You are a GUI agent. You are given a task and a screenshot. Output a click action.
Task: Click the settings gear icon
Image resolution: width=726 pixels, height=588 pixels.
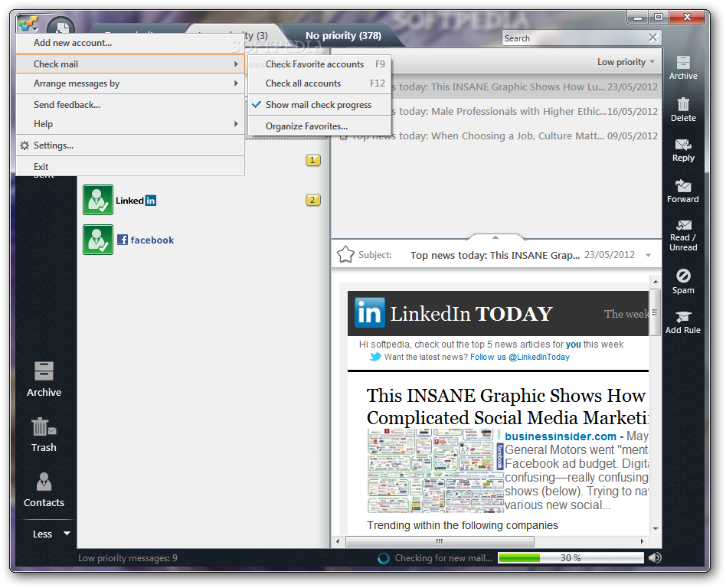pos(25,145)
